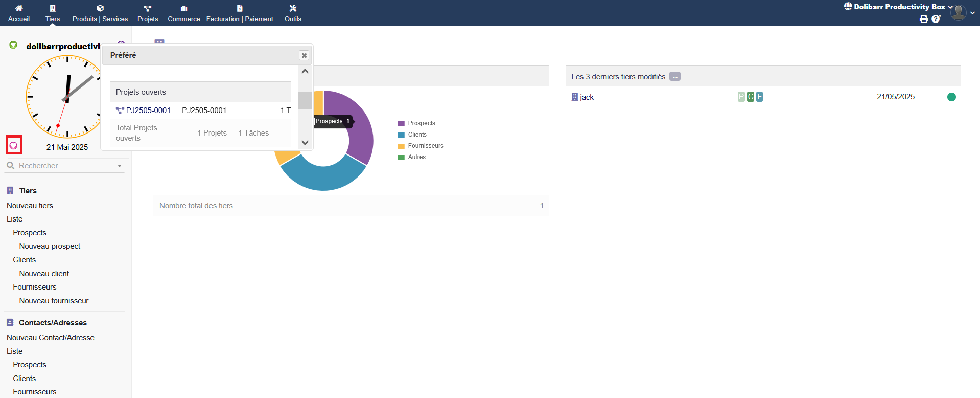Open the Rechercher dropdown arrow
This screenshot has height=398, width=980.
120,166
